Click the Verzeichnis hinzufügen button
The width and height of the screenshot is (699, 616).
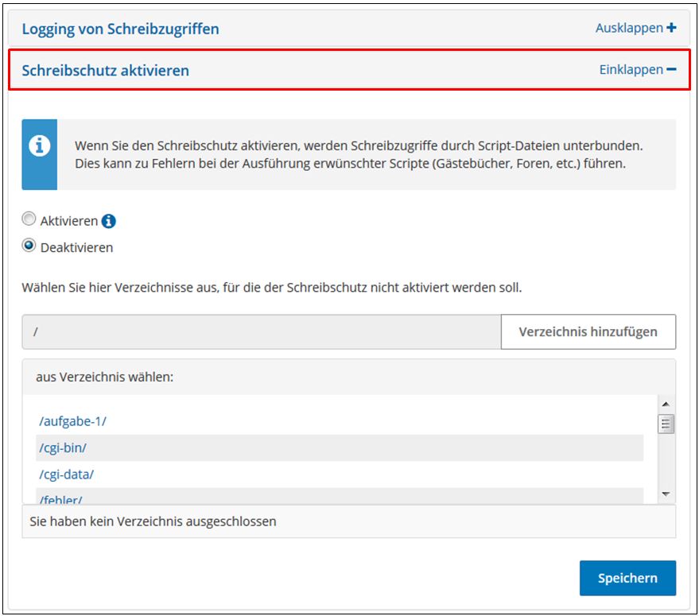click(588, 331)
